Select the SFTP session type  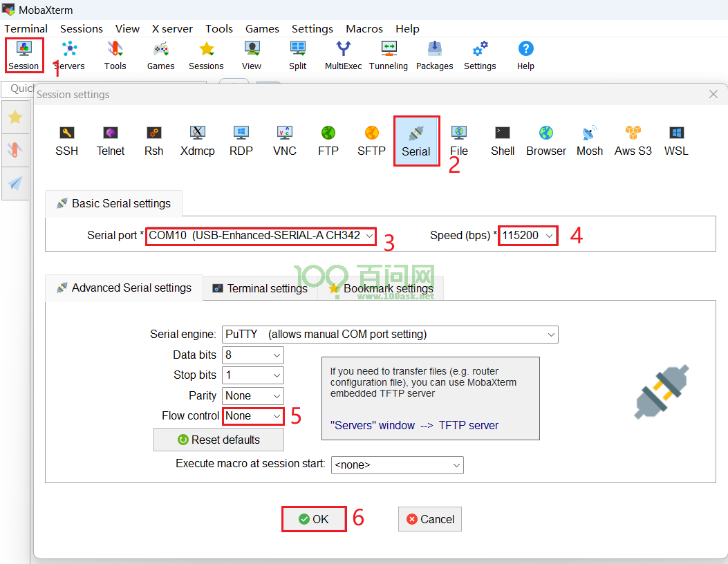pos(371,141)
